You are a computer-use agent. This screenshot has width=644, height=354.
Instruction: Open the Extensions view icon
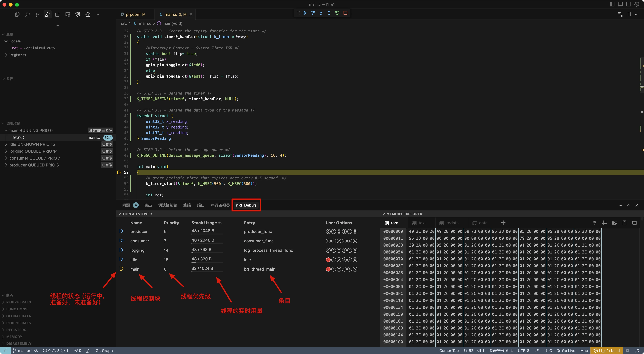point(58,14)
